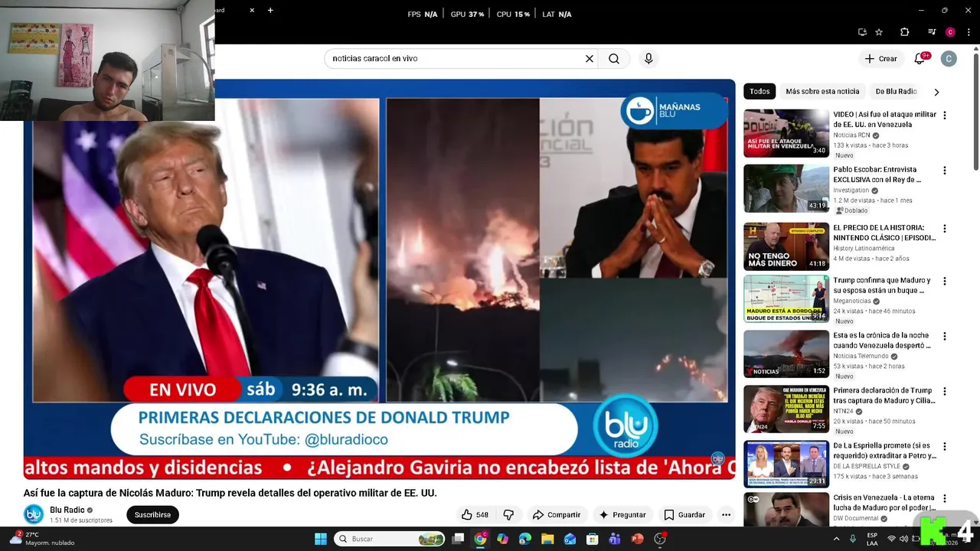
Task: Open Chrome media controls icon
Action: pos(932,32)
